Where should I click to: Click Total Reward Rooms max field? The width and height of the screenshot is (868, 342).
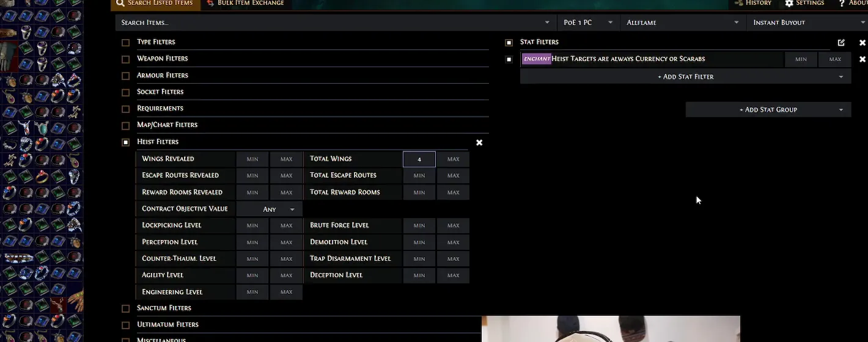click(453, 192)
